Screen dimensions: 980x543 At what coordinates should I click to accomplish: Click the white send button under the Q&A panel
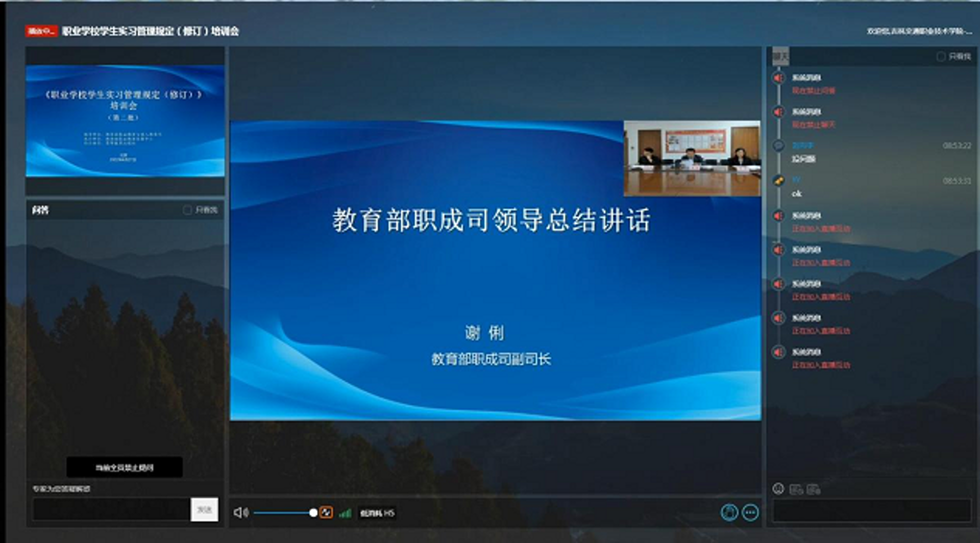(204, 509)
